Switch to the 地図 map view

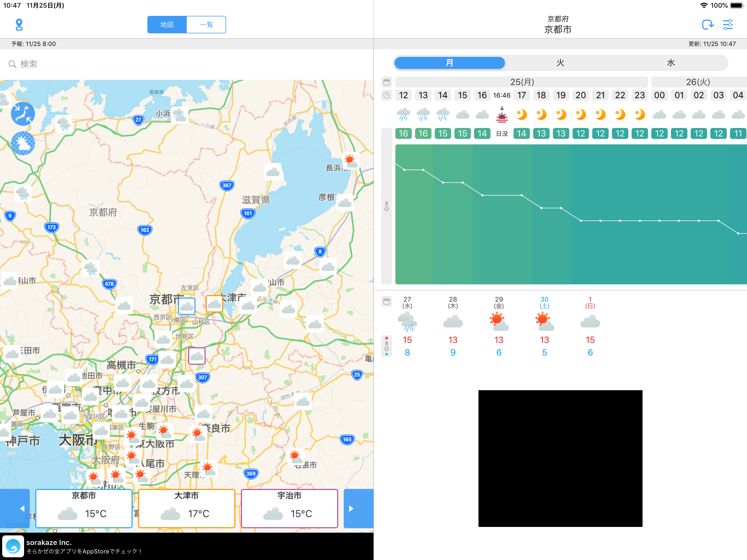pos(167,25)
